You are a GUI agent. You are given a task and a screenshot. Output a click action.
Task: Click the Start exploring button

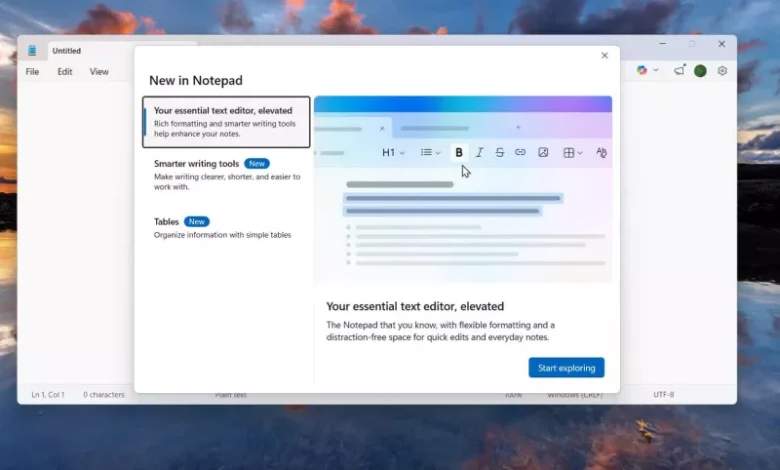(x=566, y=368)
